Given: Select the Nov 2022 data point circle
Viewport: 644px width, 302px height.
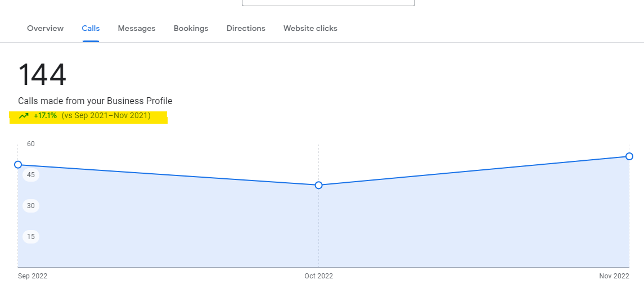Looking at the screenshot, I should 629,156.
